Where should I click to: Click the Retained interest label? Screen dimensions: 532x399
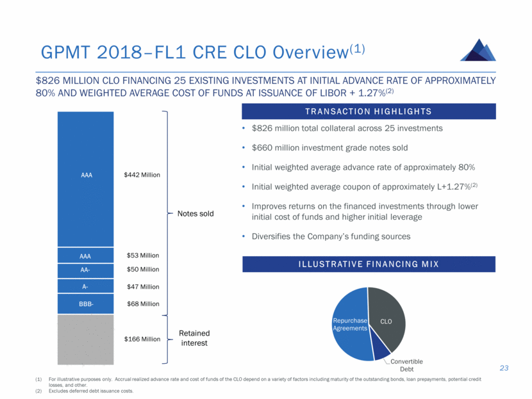194,338
